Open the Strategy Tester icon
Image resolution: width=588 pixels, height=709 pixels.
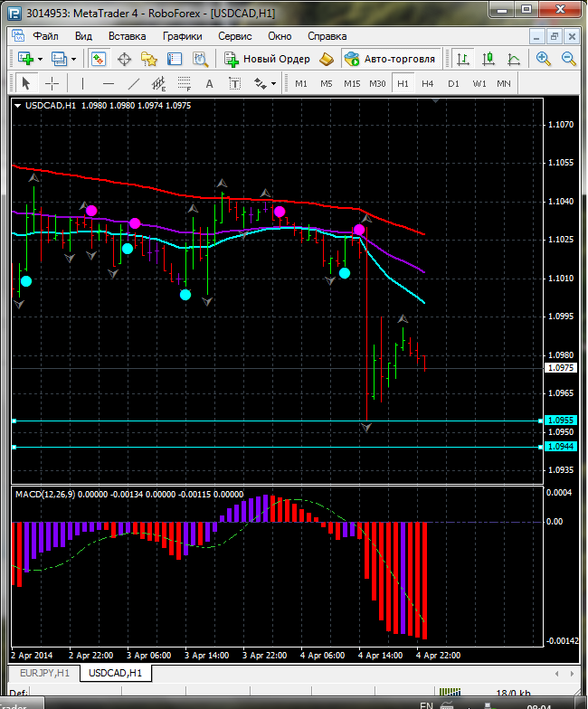(x=199, y=59)
